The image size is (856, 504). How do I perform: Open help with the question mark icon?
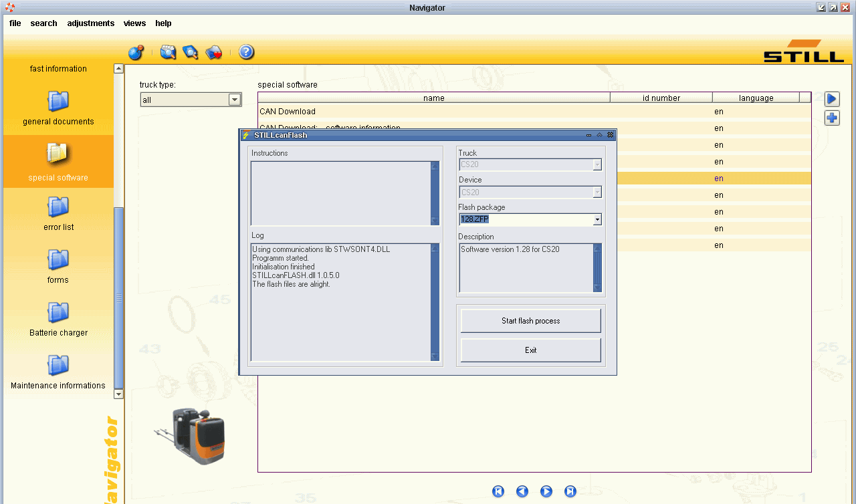(x=246, y=52)
